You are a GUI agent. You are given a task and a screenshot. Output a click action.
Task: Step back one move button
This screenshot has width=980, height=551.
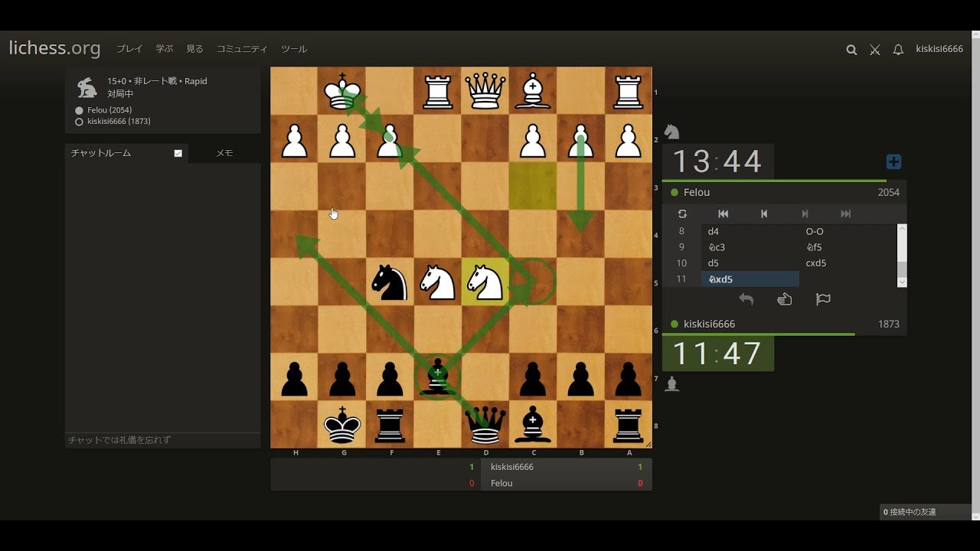[764, 214]
